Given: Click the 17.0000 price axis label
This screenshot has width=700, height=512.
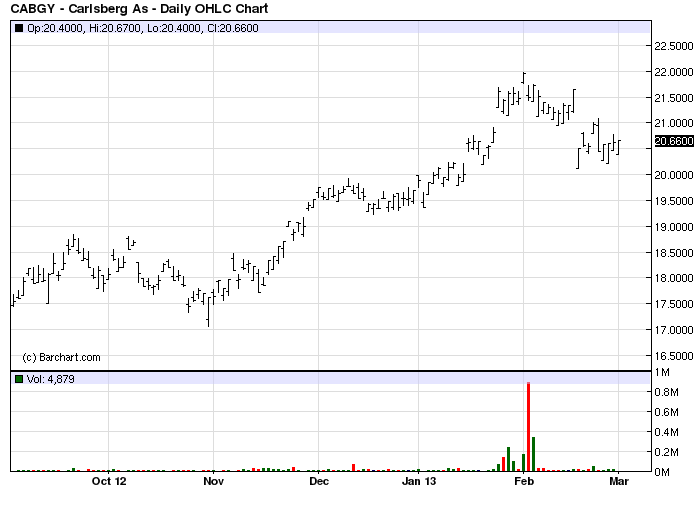Looking at the screenshot, I should [x=674, y=330].
